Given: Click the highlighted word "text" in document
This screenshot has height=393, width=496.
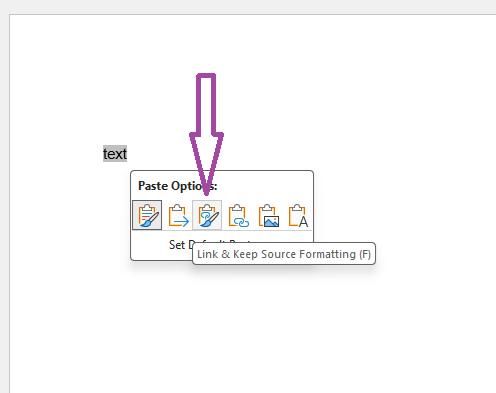Looking at the screenshot, I should 115,154.
